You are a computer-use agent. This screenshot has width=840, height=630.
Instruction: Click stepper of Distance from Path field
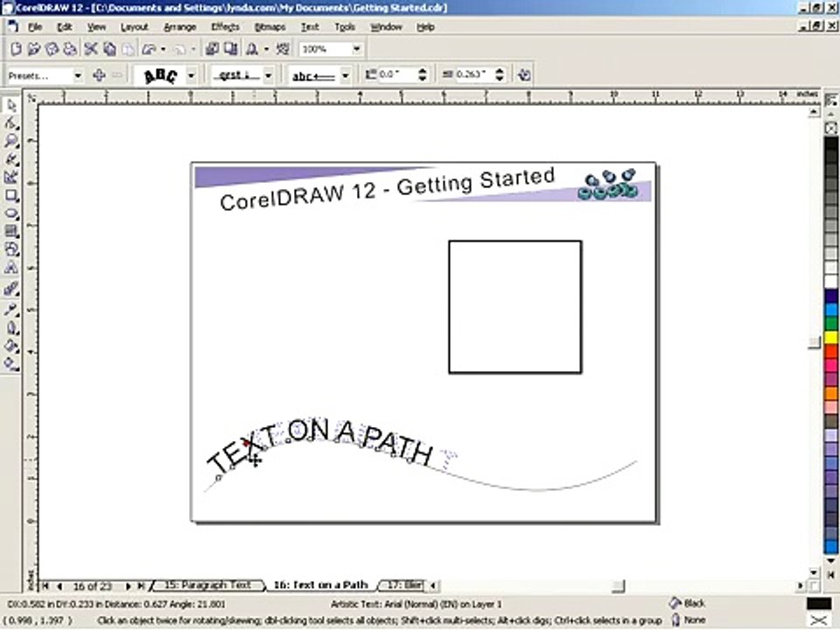click(x=423, y=75)
